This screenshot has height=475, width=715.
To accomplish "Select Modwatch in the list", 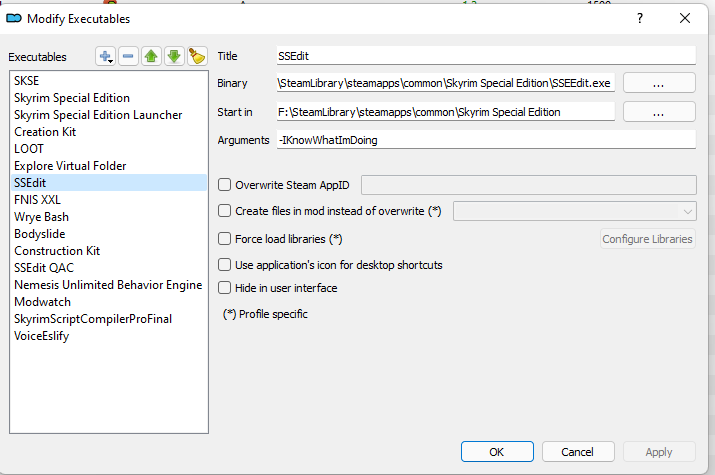I will [x=109, y=302].
